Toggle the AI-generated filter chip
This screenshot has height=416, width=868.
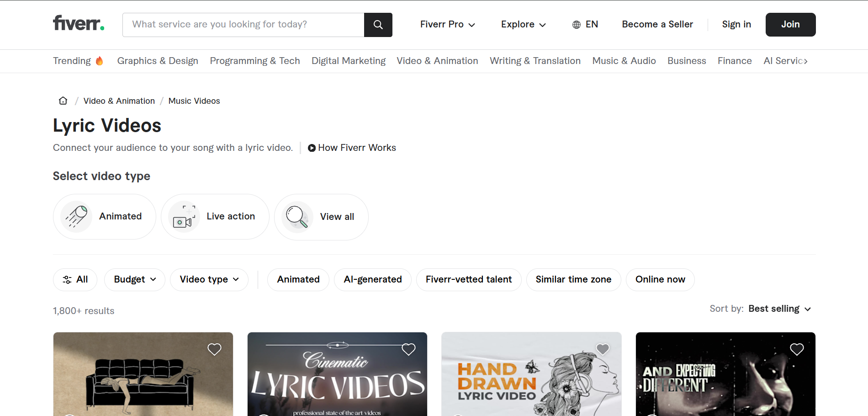(373, 280)
